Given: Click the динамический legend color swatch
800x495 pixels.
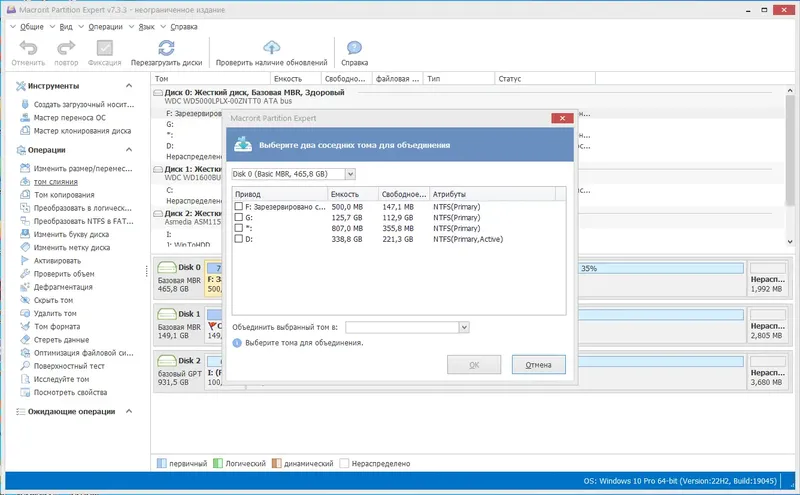Looking at the screenshot, I should click(x=277, y=463).
